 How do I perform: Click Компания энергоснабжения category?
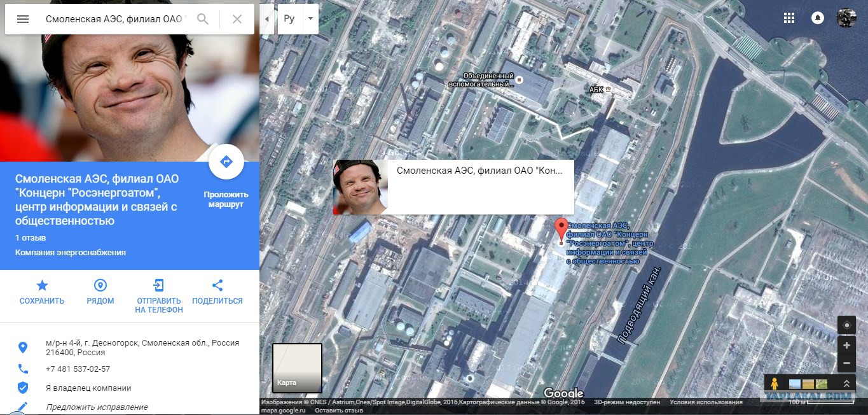(x=71, y=253)
